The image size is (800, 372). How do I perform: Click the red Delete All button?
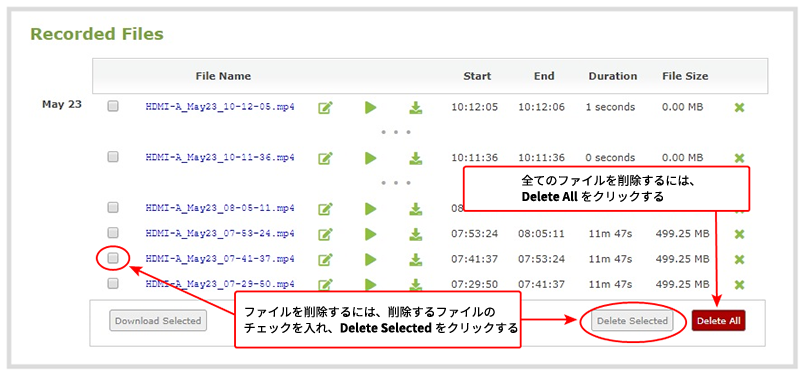[718, 321]
